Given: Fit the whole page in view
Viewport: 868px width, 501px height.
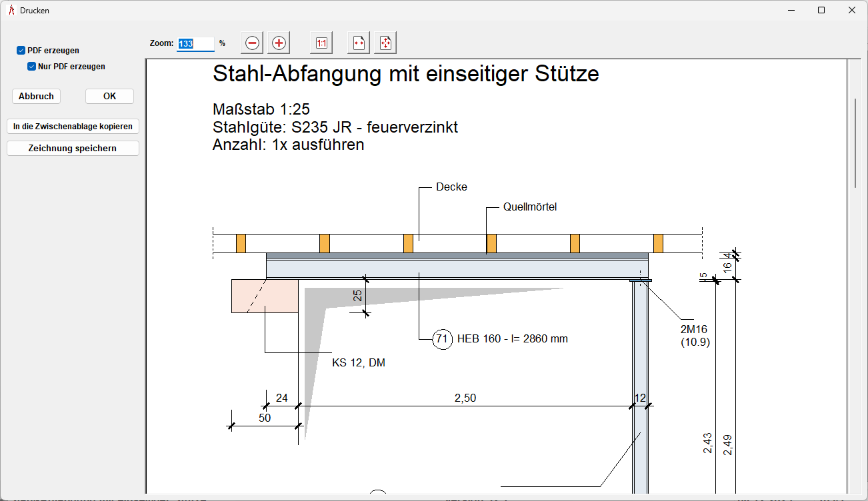Looking at the screenshot, I should pos(385,43).
